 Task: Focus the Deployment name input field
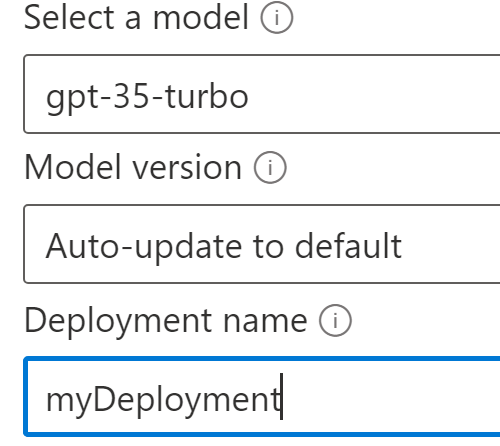point(262,397)
